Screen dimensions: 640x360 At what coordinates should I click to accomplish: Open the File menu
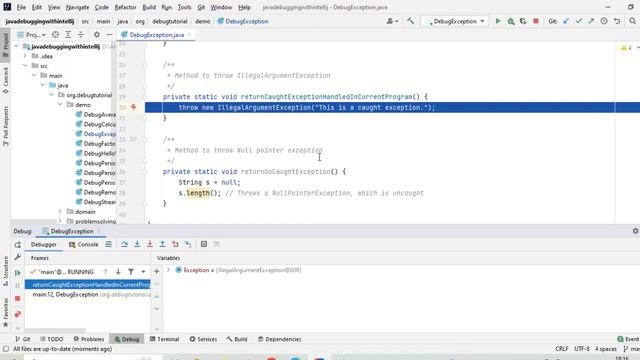click(x=21, y=7)
